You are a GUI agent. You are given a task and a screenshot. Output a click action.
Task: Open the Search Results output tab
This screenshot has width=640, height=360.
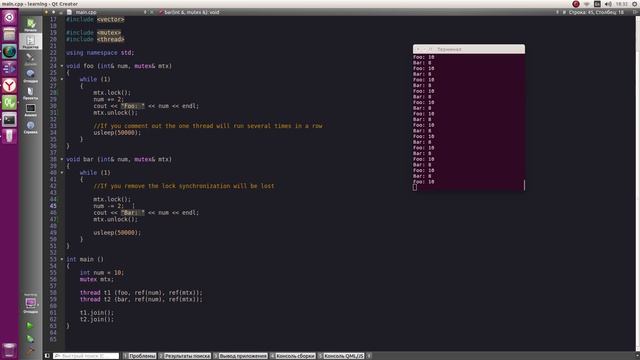pyautogui.click(x=185, y=356)
